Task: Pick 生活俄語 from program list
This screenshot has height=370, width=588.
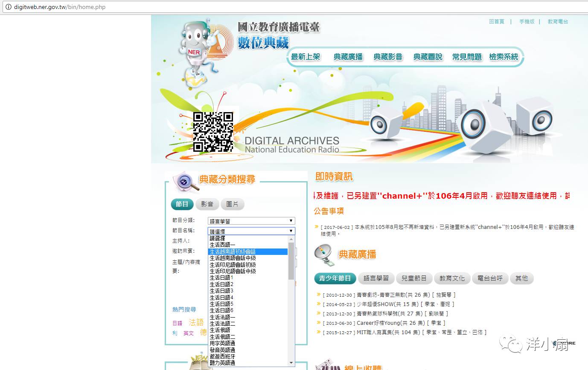Action: (248, 330)
